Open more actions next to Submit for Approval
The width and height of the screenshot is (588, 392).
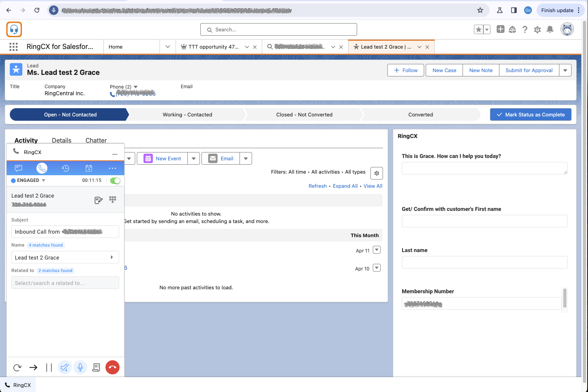coord(565,71)
